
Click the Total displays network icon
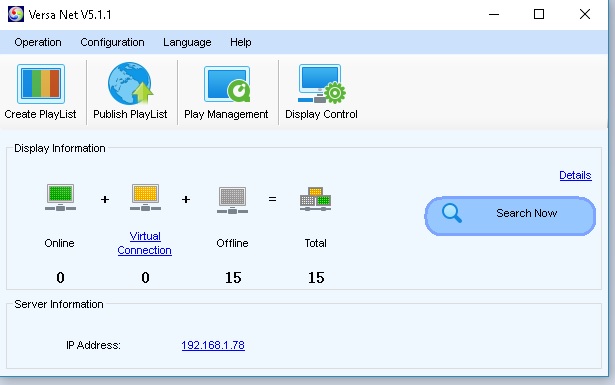pyautogui.click(x=315, y=199)
